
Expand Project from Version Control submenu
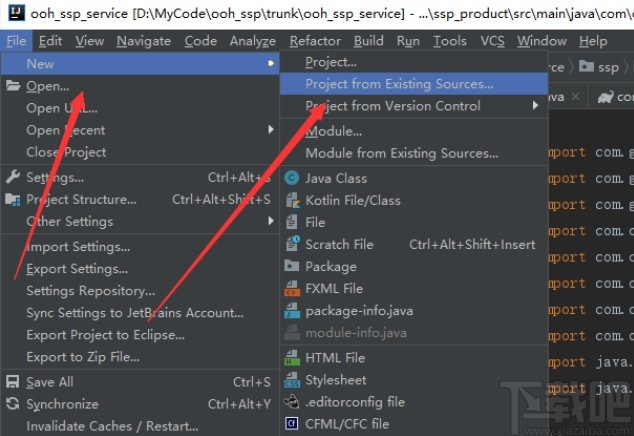click(536, 106)
